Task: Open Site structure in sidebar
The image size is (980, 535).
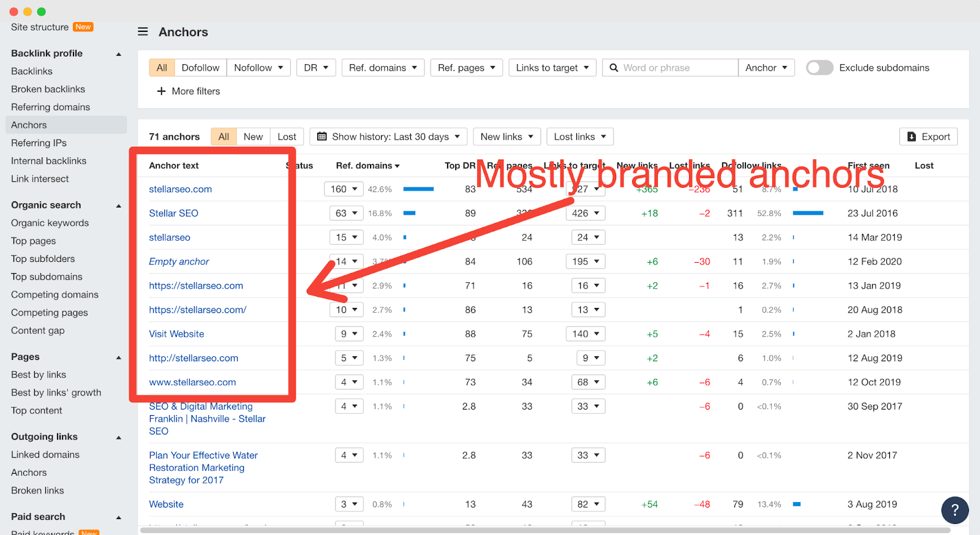Action: [40, 27]
